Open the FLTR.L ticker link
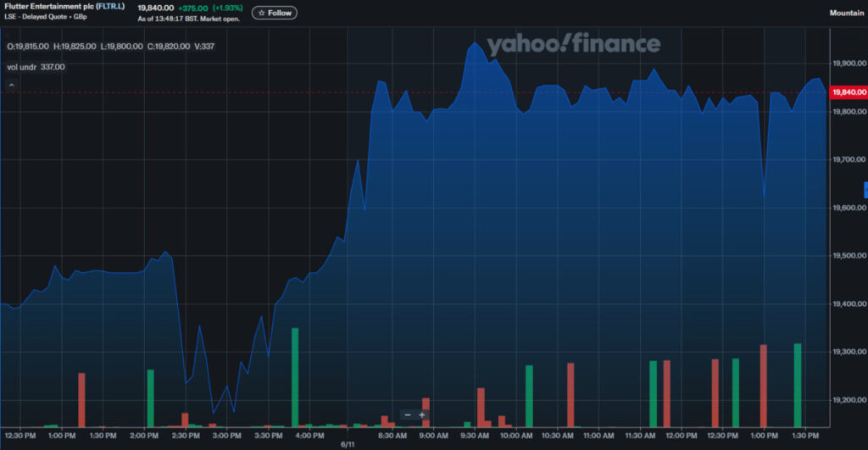Viewport: 868px width, 450px height. 108,7
